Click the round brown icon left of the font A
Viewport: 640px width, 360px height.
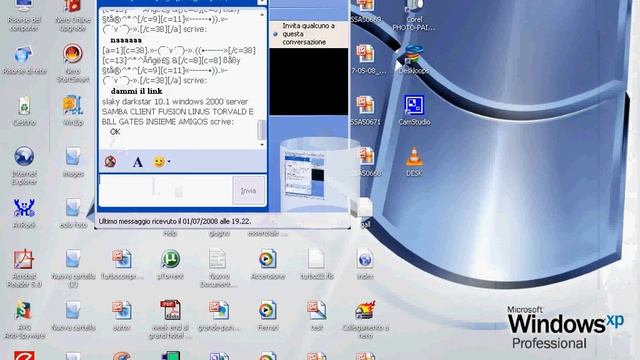110,162
